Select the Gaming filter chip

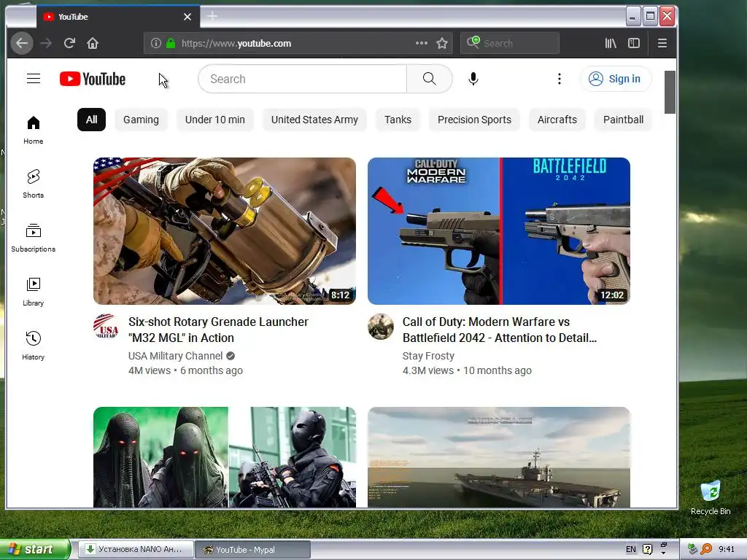141,120
